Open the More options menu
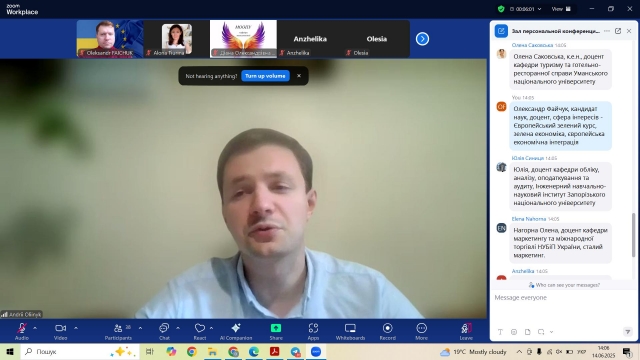 tap(421, 331)
